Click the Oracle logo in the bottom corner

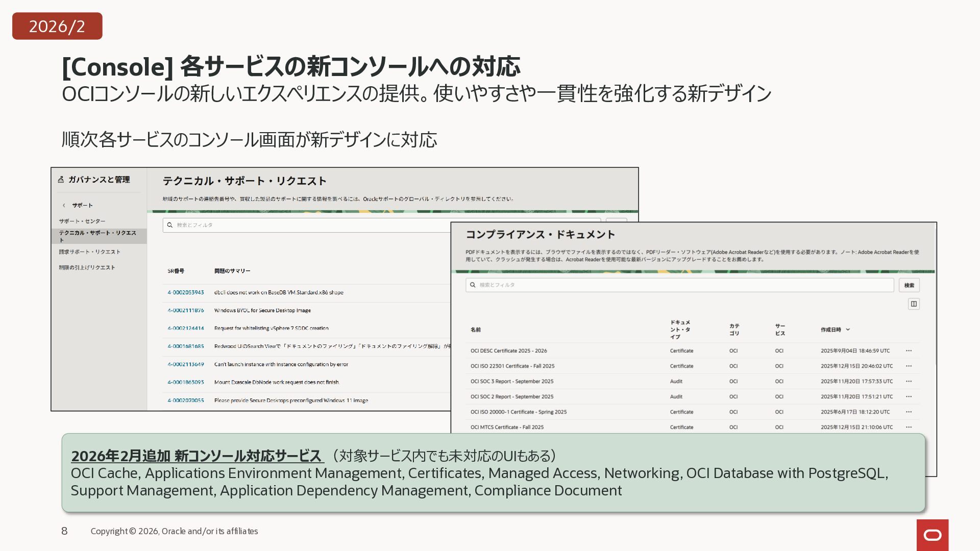click(932, 535)
